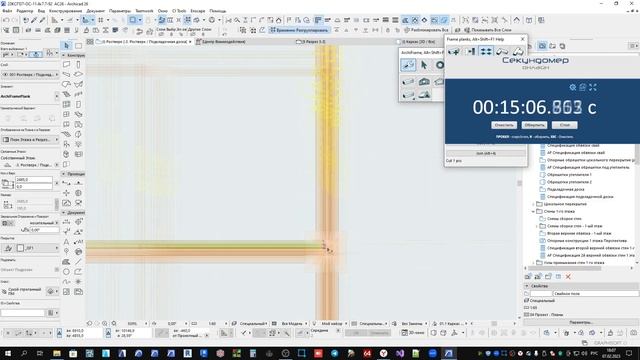Select the Fill tool in the toolbox
Image resolution: width=640 pixels, height=360 pixels.
coord(67,262)
